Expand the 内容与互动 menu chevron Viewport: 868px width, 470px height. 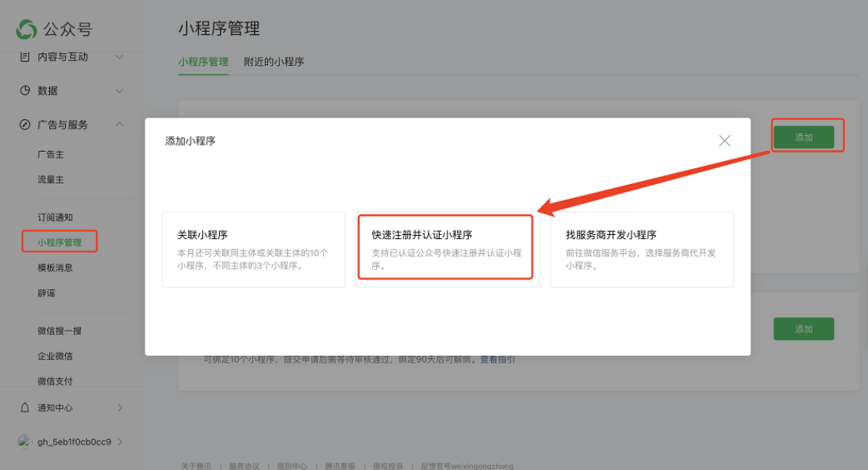coord(119,57)
